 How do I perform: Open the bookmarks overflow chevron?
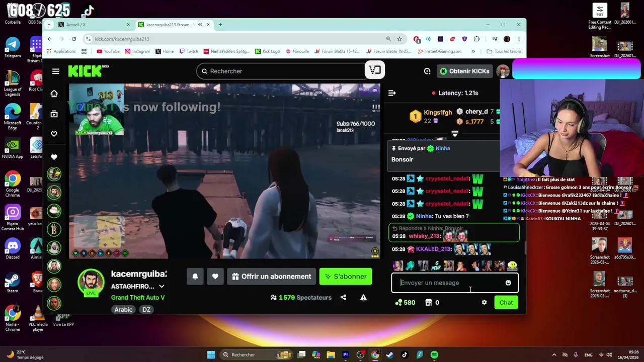(x=473, y=51)
